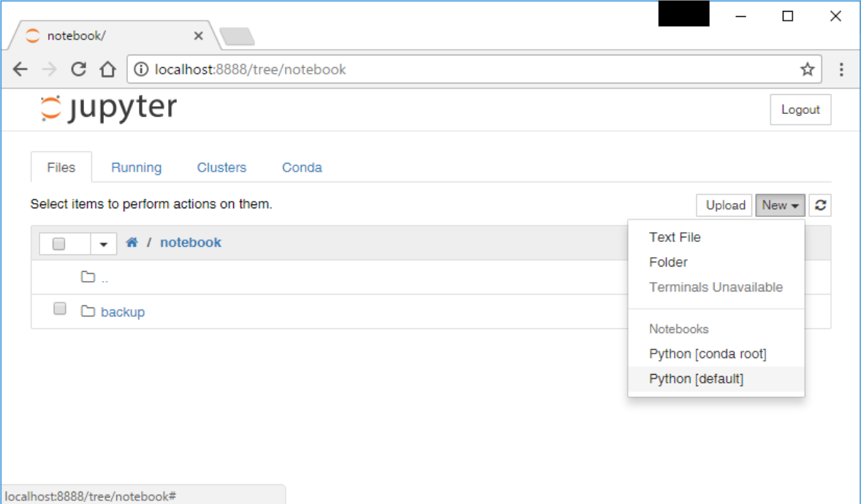Create a new Text File

point(675,237)
